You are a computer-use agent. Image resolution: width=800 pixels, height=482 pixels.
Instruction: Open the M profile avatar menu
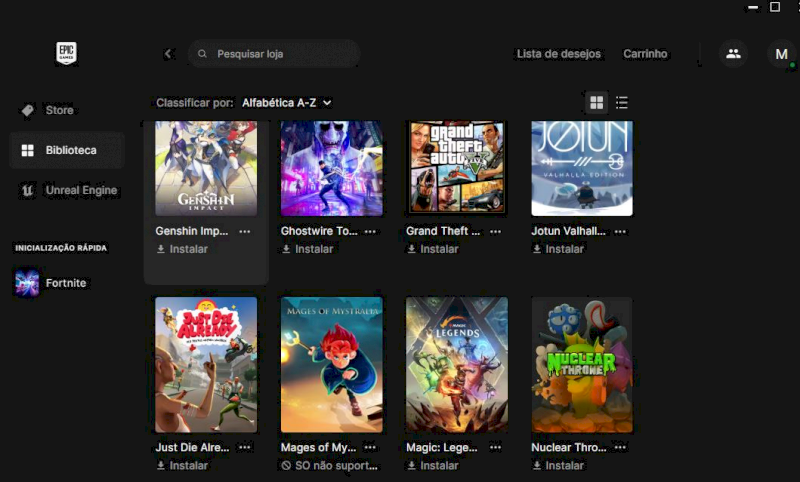tap(781, 54)
